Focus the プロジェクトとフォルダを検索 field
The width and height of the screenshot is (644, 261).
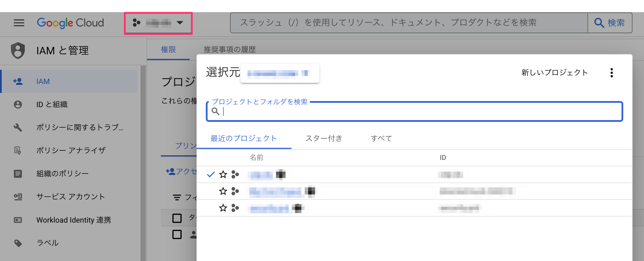(x=415, y=111)
